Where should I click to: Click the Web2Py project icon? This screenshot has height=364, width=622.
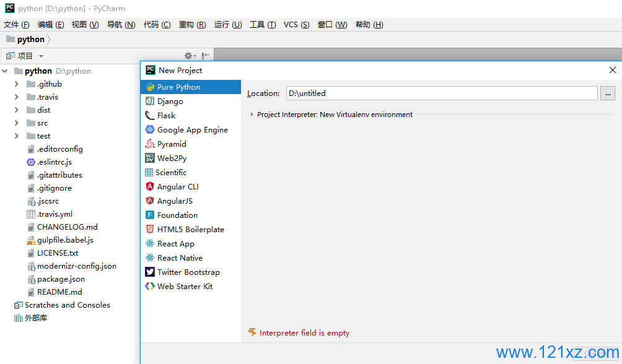pyautogui.click(x=150, y=158)
